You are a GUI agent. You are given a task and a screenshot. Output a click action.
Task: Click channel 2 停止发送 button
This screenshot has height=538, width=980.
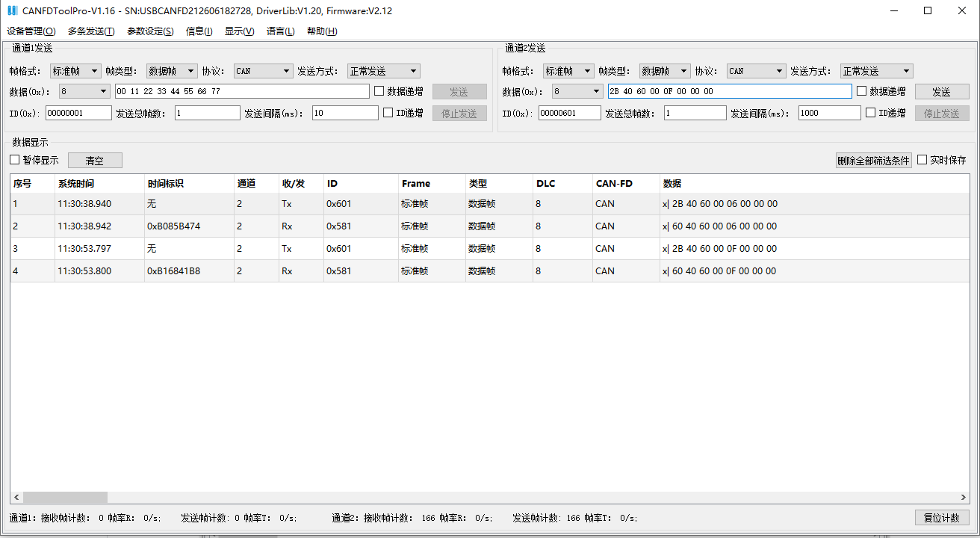942,113
